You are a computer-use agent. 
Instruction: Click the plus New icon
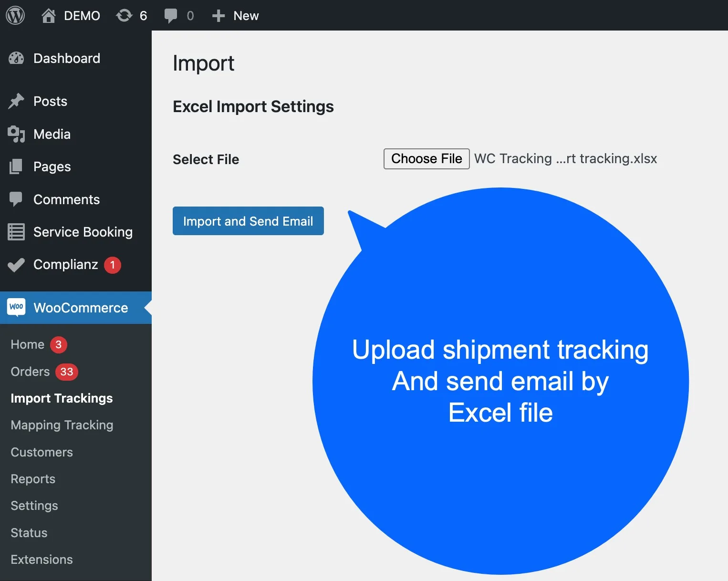pyautogui.click(x=218, y=16)
